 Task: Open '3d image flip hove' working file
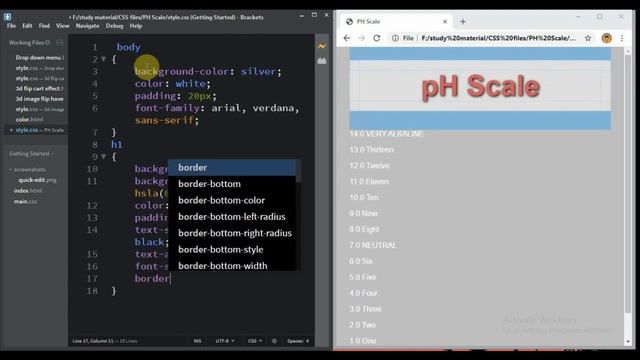point(40,99)
